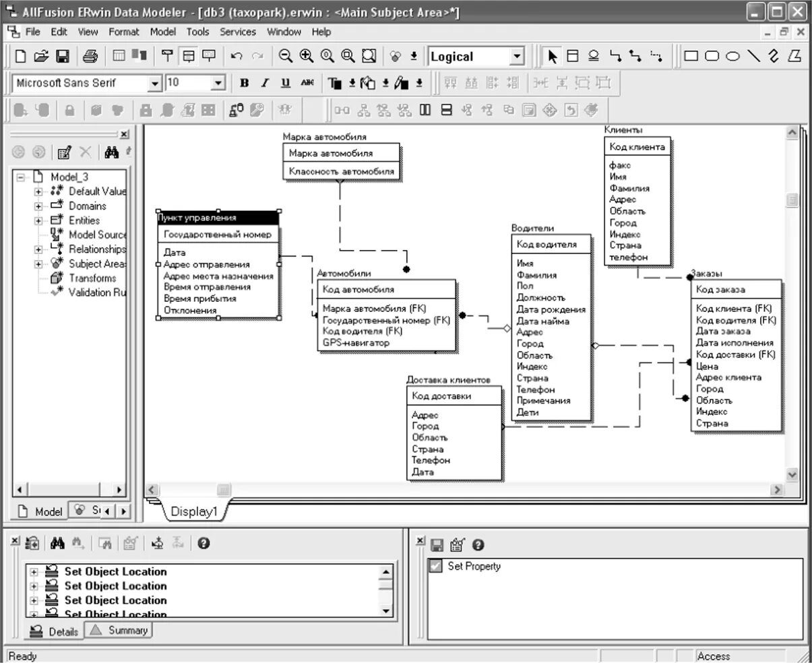The width and height of the screenshot is (812, 663).
Task: Select the Ellipse drawing shape
Action: [733, 57]
